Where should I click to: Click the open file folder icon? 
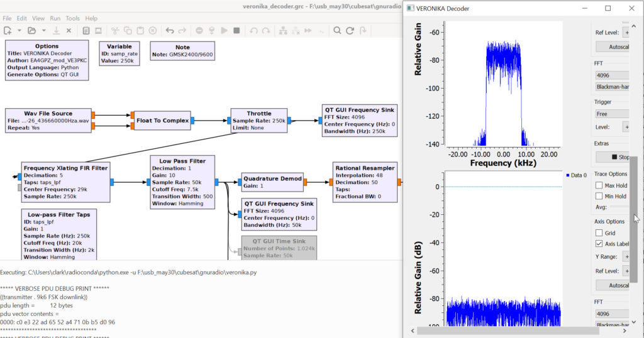tap(31, 30)
